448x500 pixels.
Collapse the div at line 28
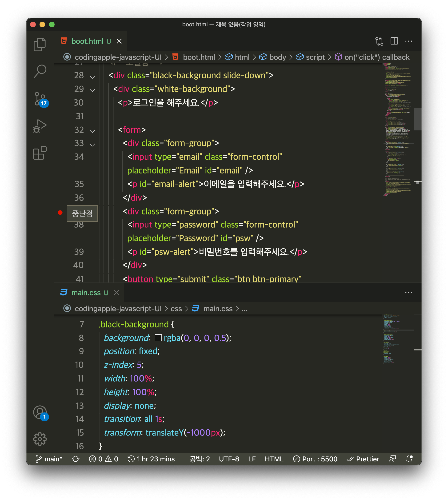pyautogui.click(x=92, y=76)
